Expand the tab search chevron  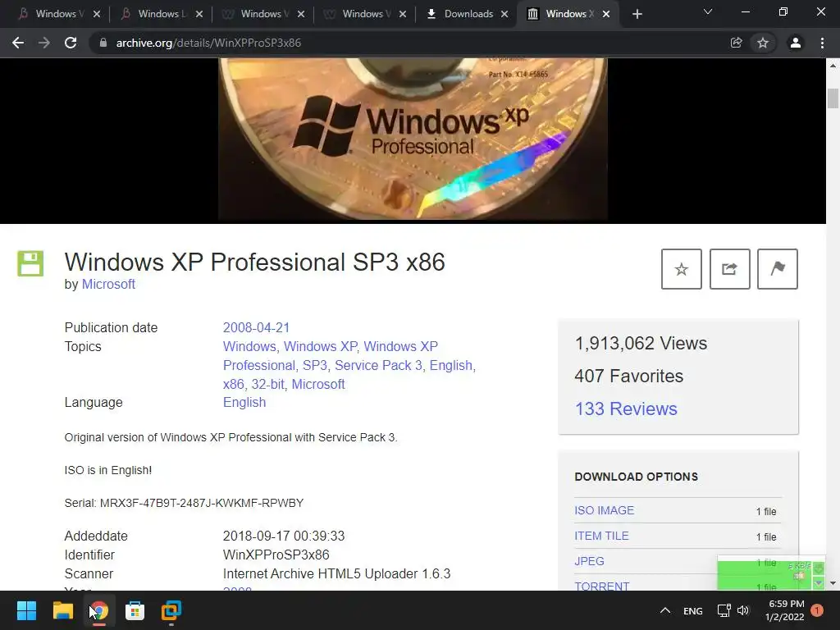[708, 11]
